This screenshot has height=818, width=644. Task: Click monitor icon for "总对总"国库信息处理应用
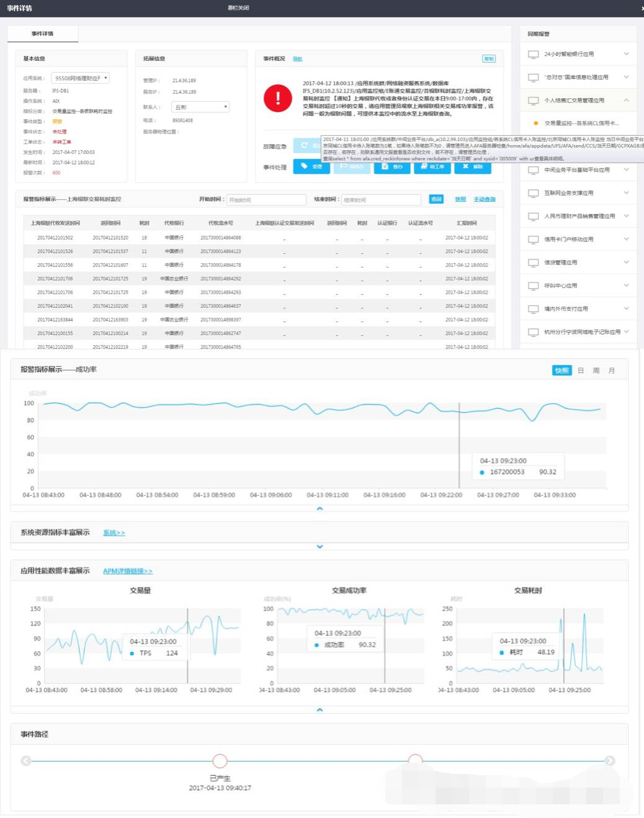[x=533, y=78]
